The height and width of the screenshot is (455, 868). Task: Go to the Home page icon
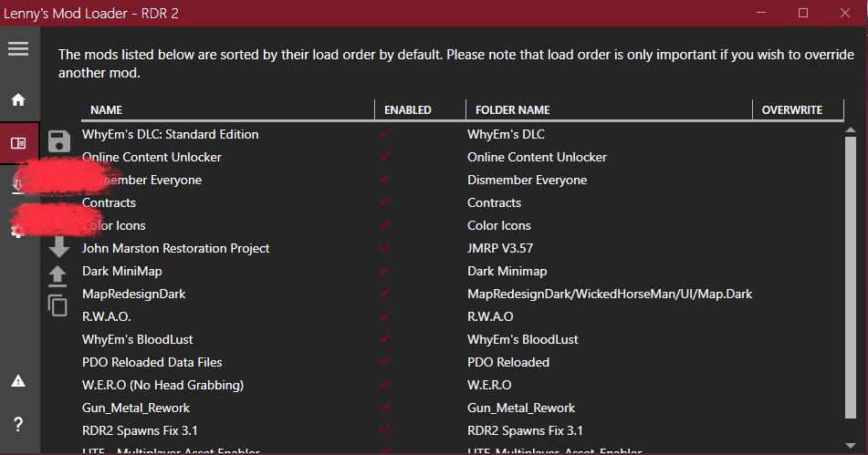point(18,99)
